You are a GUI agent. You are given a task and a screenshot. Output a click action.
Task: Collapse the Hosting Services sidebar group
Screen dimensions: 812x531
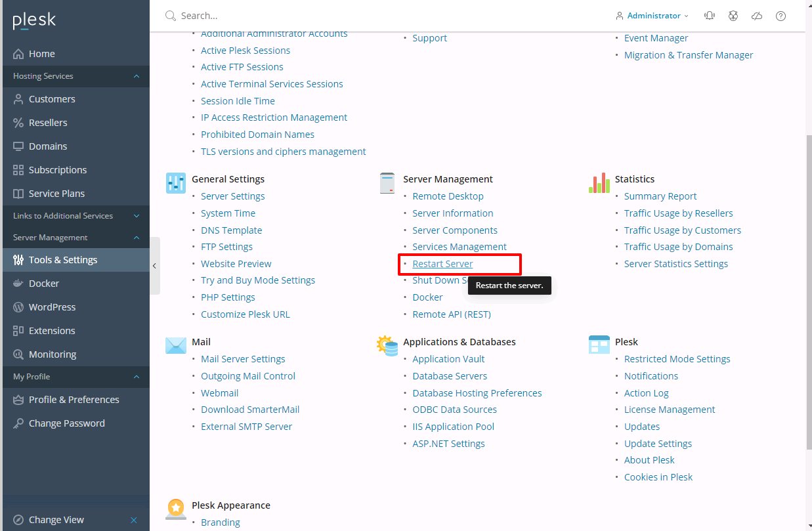[76, 76]
